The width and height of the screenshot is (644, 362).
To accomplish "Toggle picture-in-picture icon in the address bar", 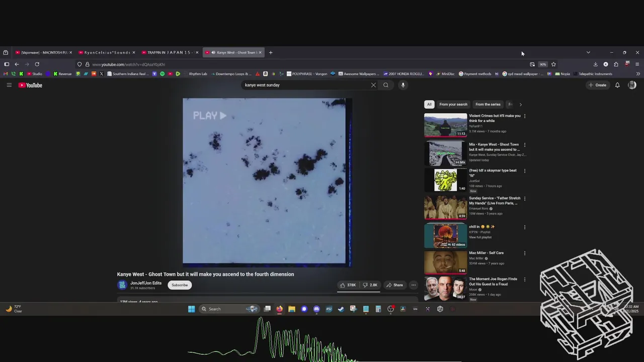I will pyautogui.click(x=532, y=64).
